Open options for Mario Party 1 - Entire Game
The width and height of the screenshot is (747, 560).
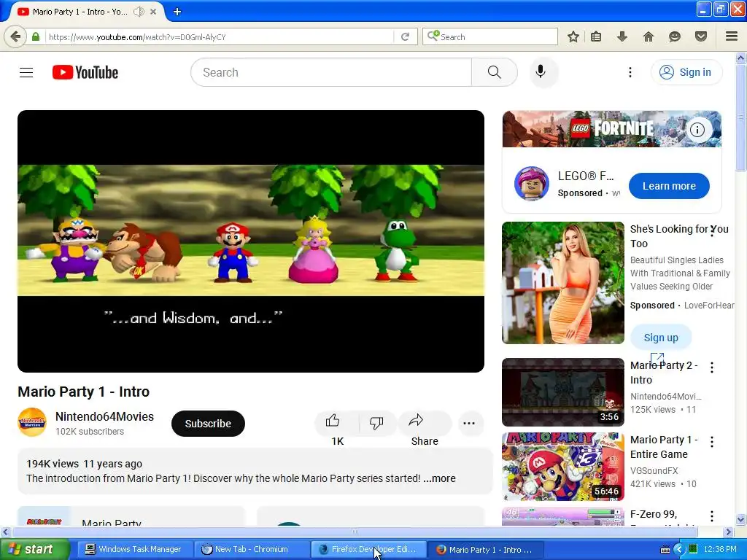pos(712,442)
